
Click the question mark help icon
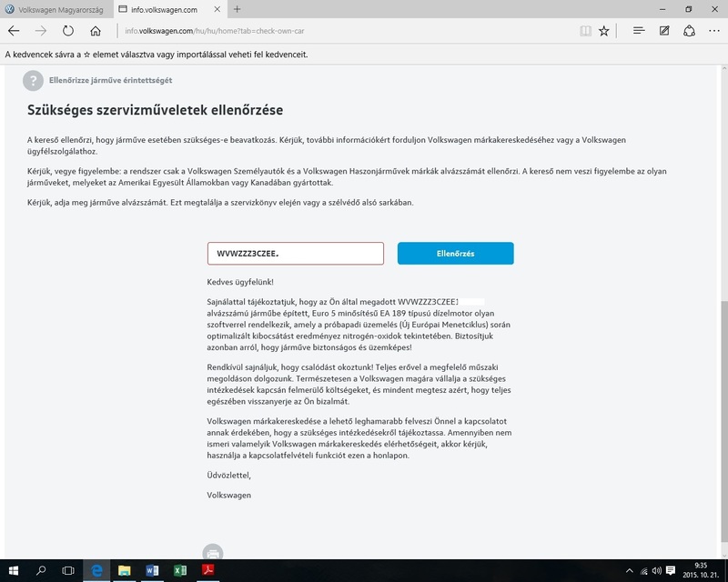[x=33, y=80]
